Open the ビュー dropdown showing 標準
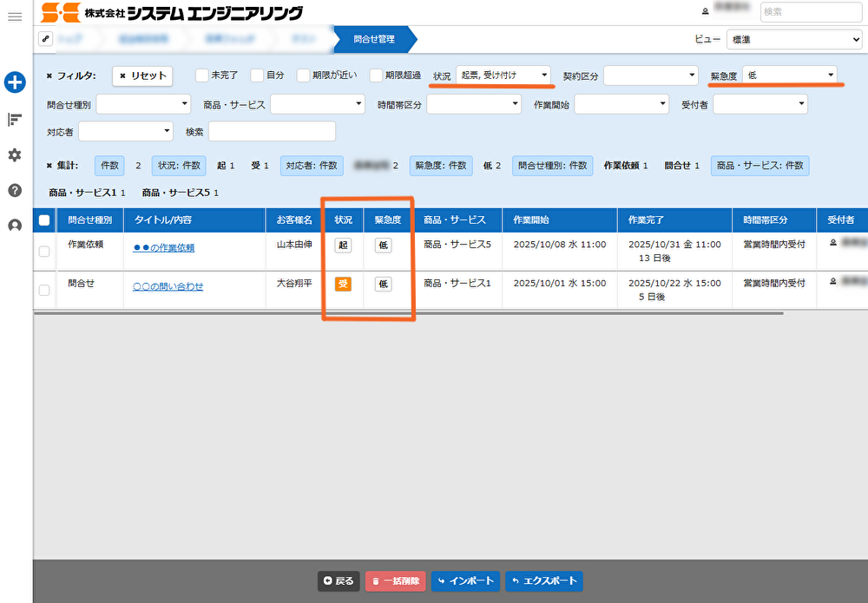 (x=793, y=39)
